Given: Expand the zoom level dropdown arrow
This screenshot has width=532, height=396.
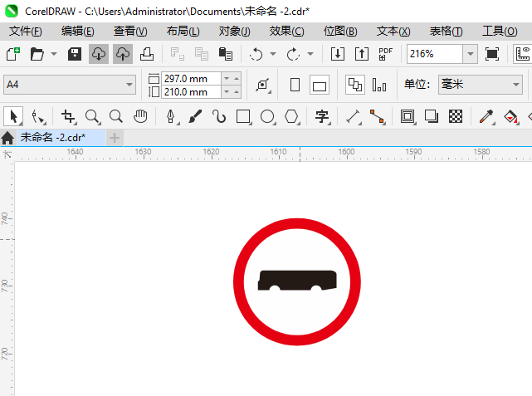Looking at the screenshot, I should coord(471,54).
